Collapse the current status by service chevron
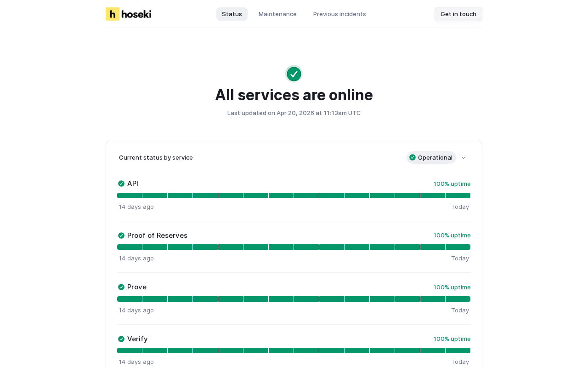The width and height of the screenshot is (588, 368). click(464, 158)
